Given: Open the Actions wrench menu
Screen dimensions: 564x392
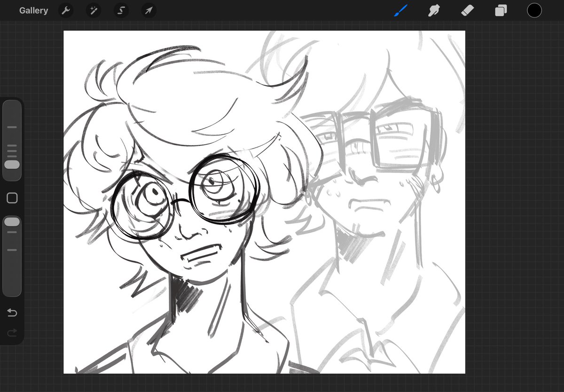Looking at the screenshot, I should (x=66, y=10).
